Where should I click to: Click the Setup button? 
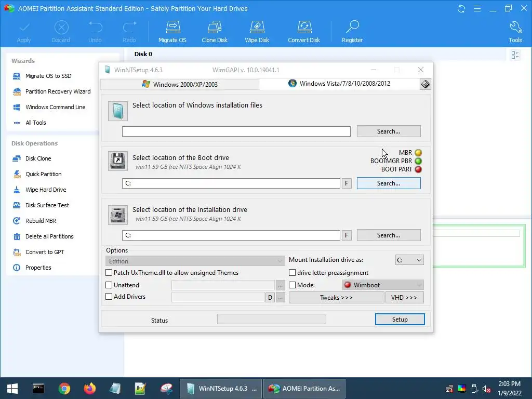tap(400, 320)
